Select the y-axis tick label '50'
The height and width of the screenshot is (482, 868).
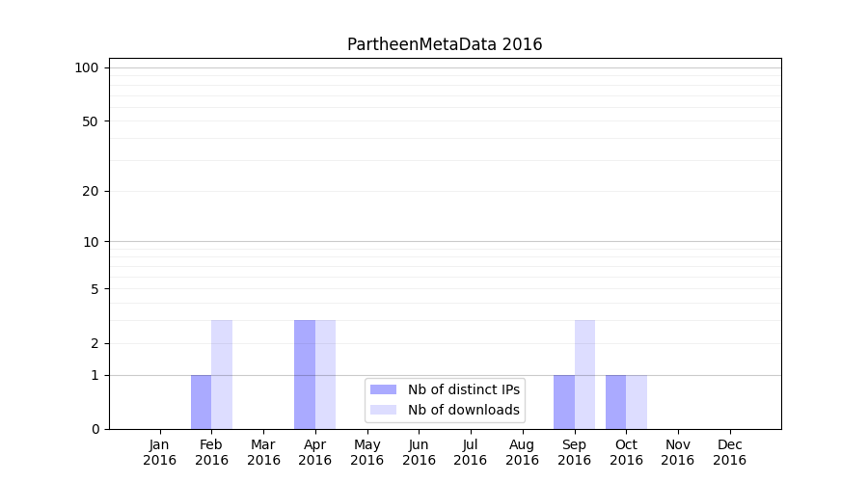click(91, 121)
